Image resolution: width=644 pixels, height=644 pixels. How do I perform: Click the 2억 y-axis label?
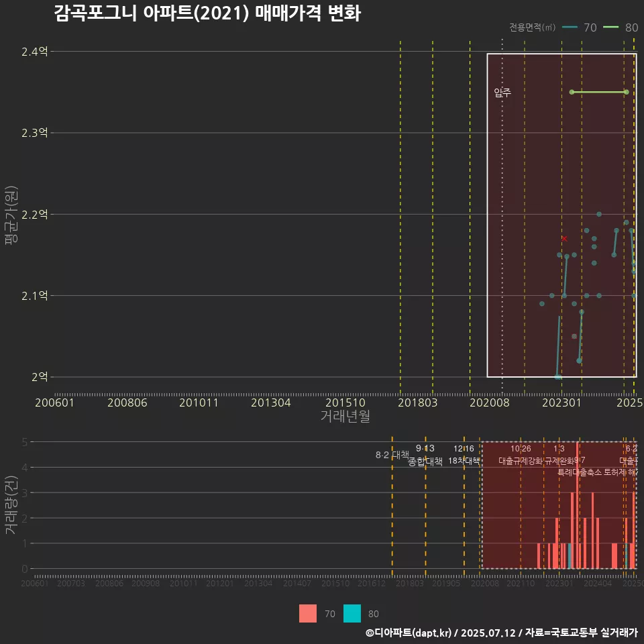[x=40, y=377]
